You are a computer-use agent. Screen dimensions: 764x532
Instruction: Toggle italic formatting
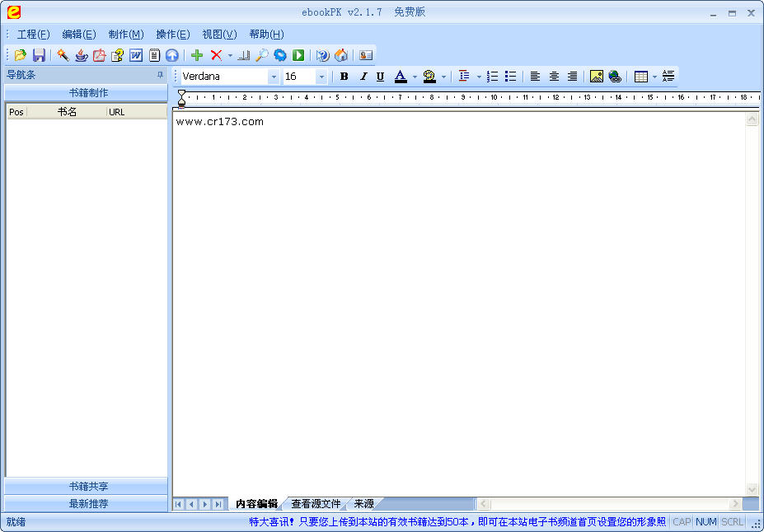(363, 77)
